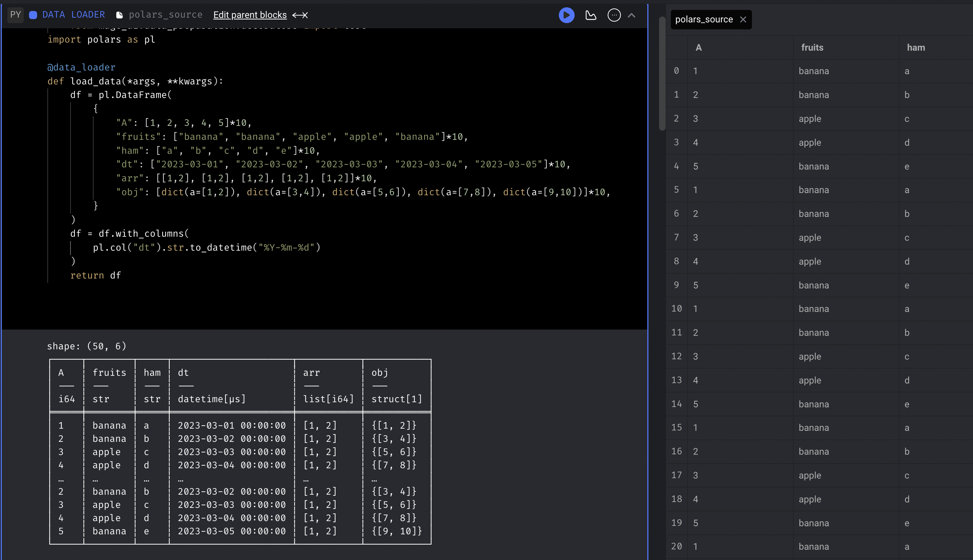This screenshot has width=973, height=560.
Task: Click the ham column header
Action: 916,48
